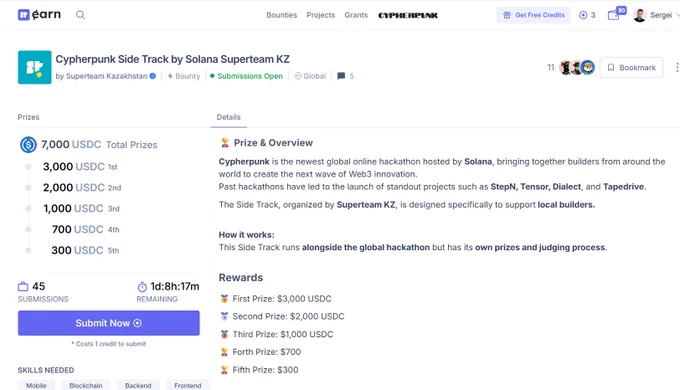Click the Get Free Credits button

click(533, 15)
